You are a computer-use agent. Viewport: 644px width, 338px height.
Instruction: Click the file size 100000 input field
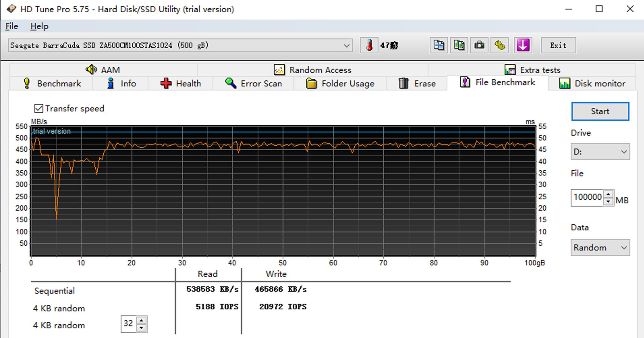click(587, 198)
